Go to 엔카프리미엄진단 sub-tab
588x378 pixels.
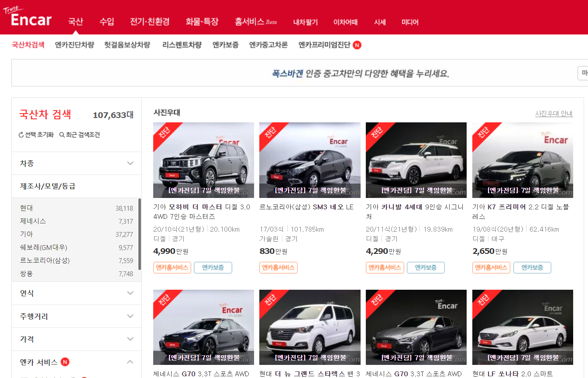pos(324,45)
